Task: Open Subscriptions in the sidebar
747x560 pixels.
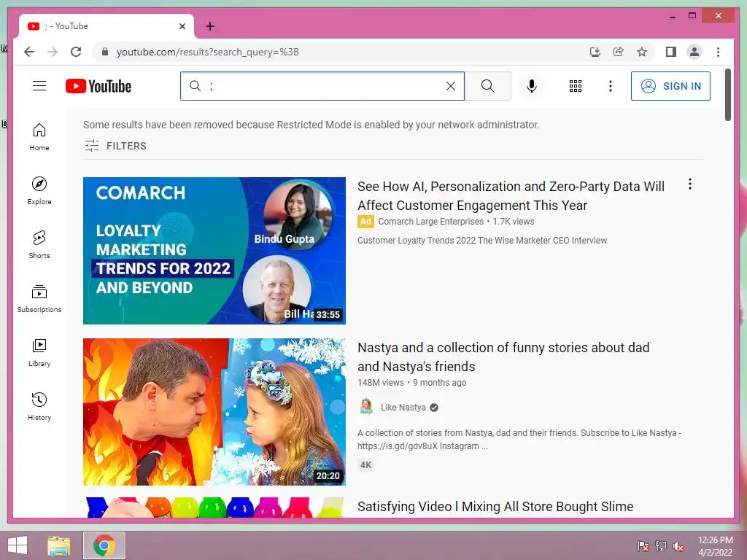Action: 39,299
